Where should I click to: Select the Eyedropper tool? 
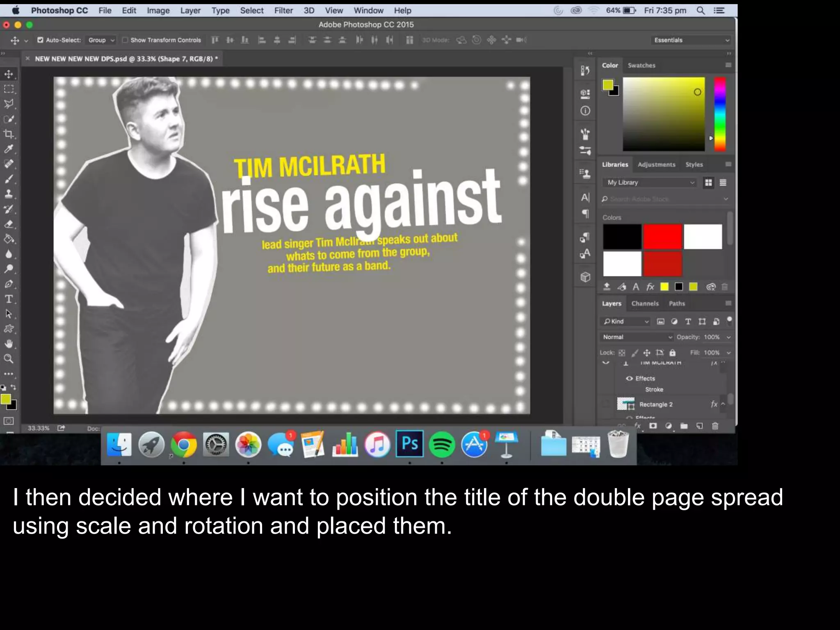coord(9,149)
